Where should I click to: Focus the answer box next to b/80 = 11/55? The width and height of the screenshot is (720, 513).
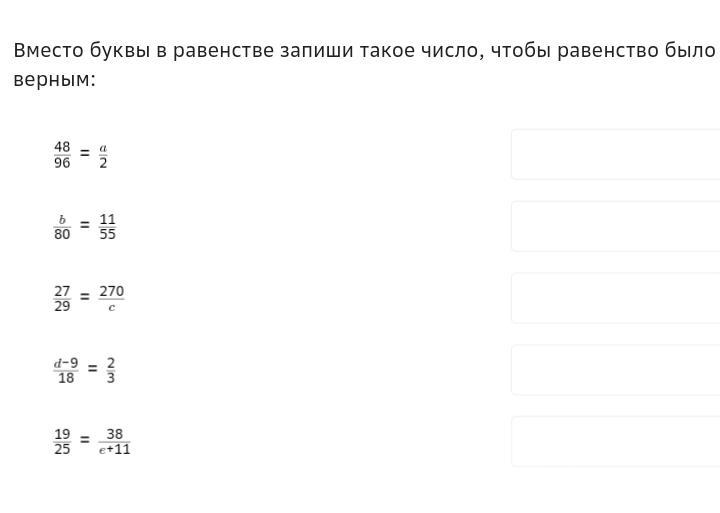point(616,226)
